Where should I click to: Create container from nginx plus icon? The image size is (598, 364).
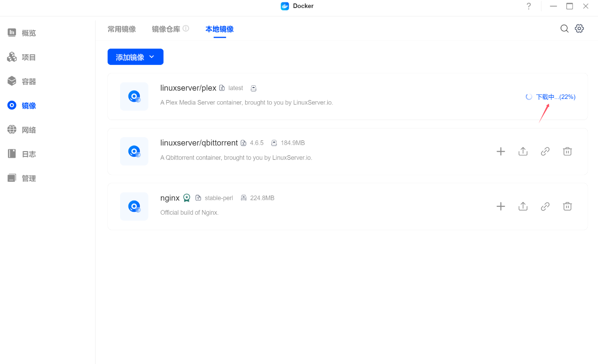point(501,206)
